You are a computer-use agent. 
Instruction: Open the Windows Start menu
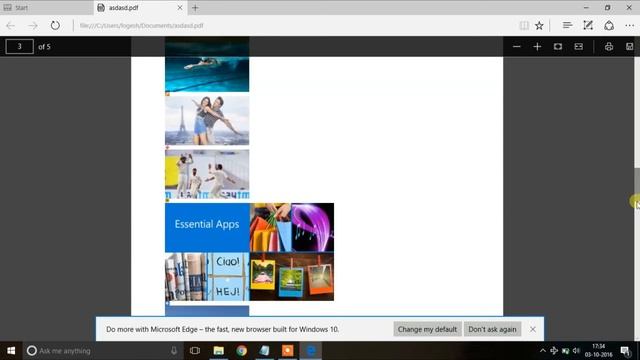(11, 351)
